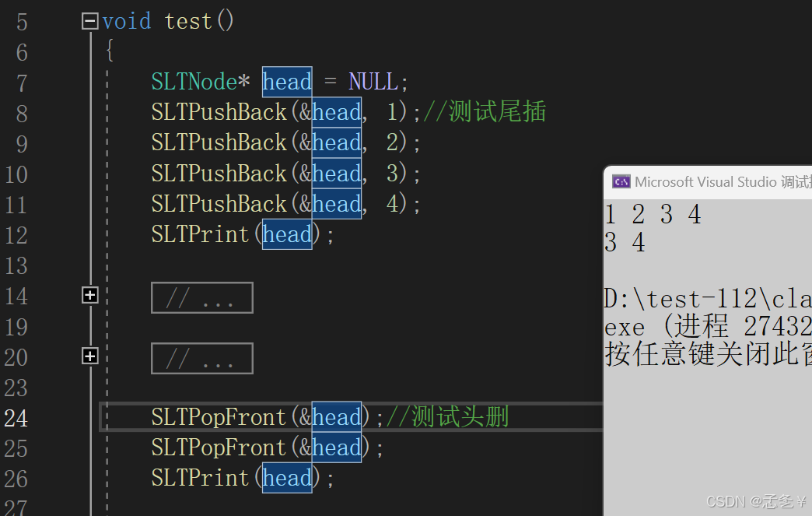Click the SLTPrint call on line 26

(200, 478)
